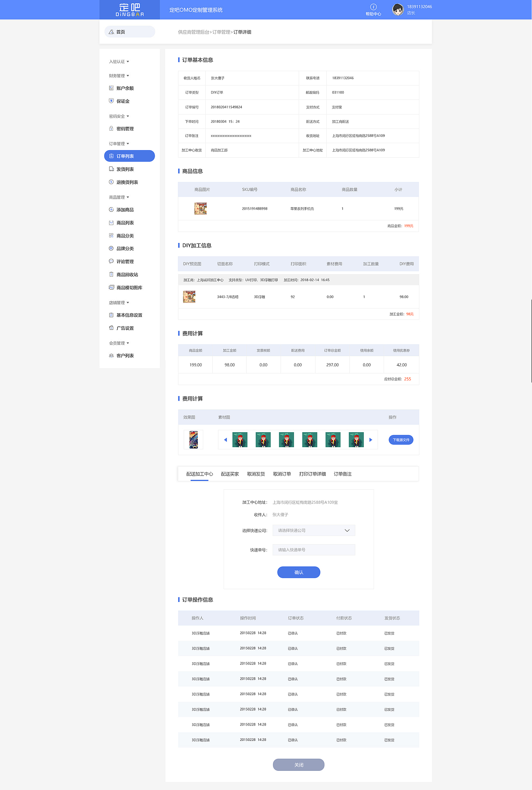Open 商品回收站 trash icon item

pos(111,275)
